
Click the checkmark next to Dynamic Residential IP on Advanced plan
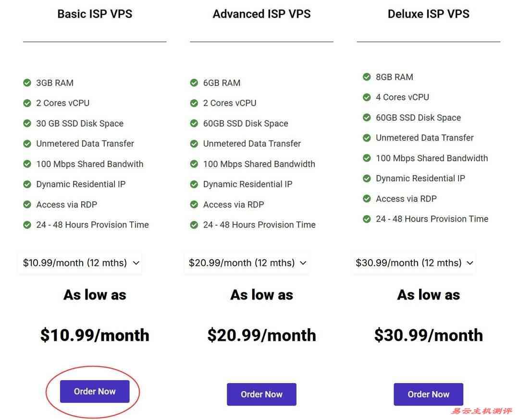coord(194,184)
